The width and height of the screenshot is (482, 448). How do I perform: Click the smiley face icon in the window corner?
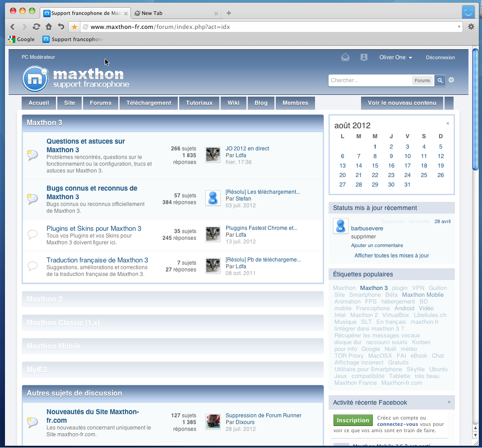pos(468,12)
